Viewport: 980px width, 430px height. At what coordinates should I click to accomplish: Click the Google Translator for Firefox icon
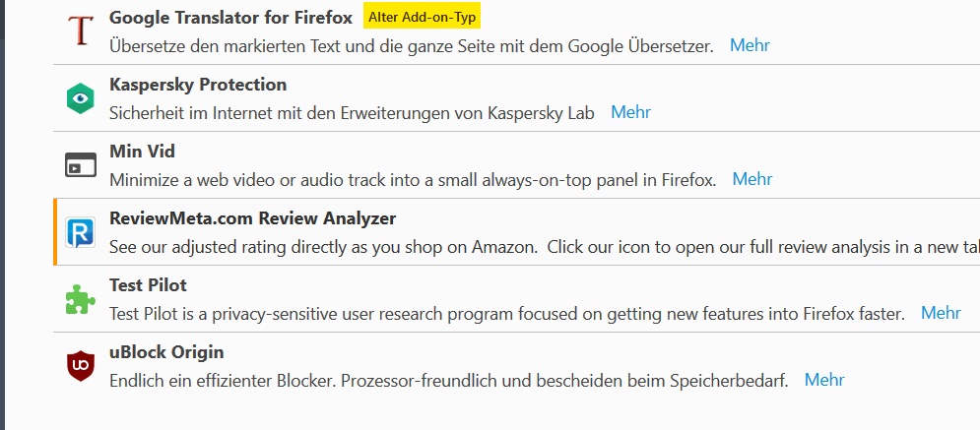click(x=80, y=31)
